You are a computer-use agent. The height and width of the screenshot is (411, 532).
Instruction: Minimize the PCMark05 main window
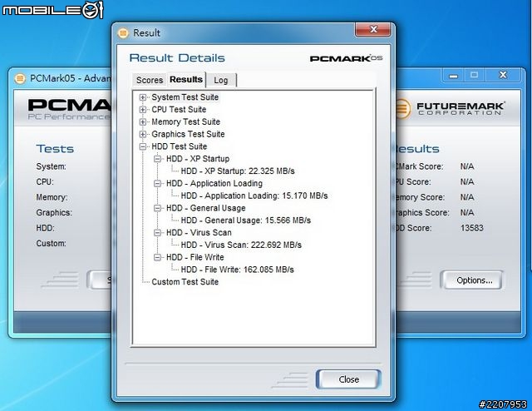tap(454, 76)
